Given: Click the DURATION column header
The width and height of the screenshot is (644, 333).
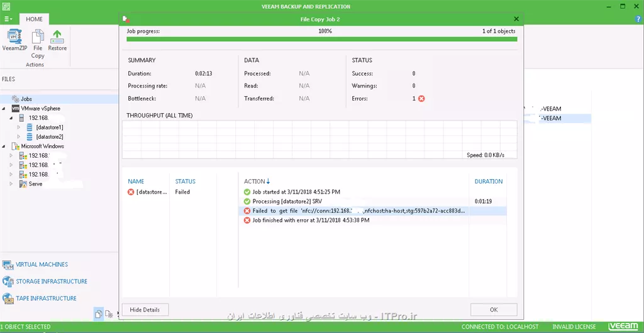Looking at the screenshot, I should tap(488, 181).
